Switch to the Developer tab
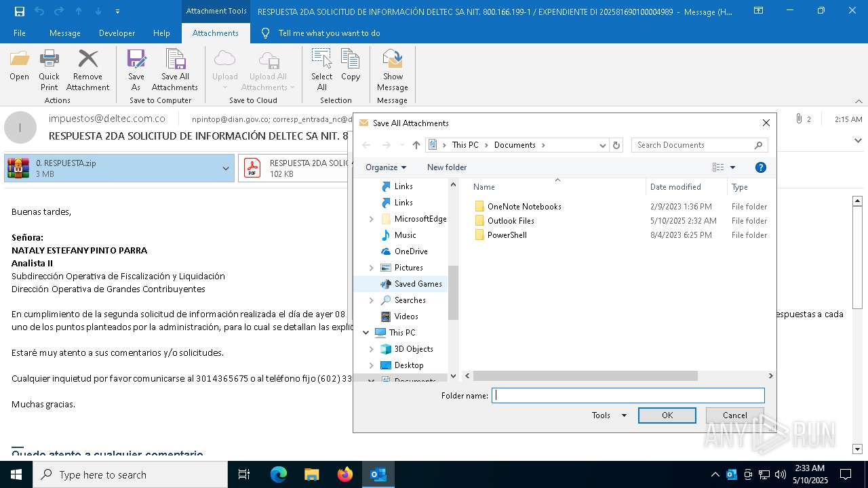Viewport: 868px width, 488px height. (x=116, y=33)
